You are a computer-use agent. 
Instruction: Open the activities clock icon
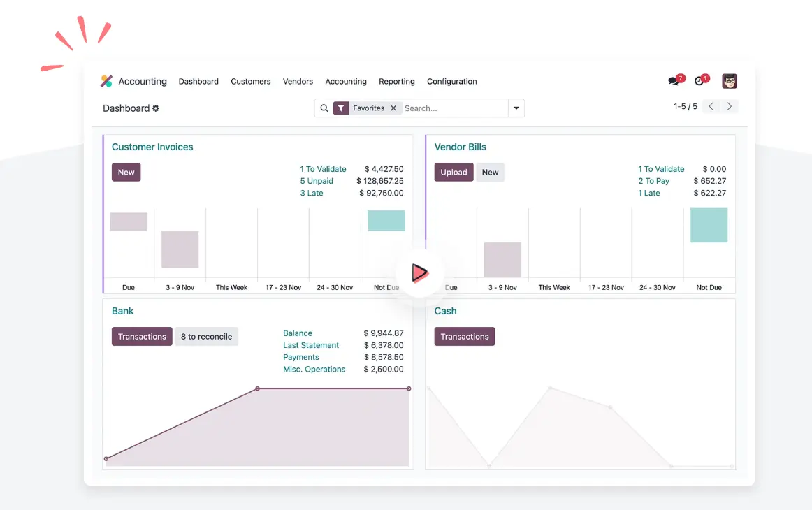point(699,81)
